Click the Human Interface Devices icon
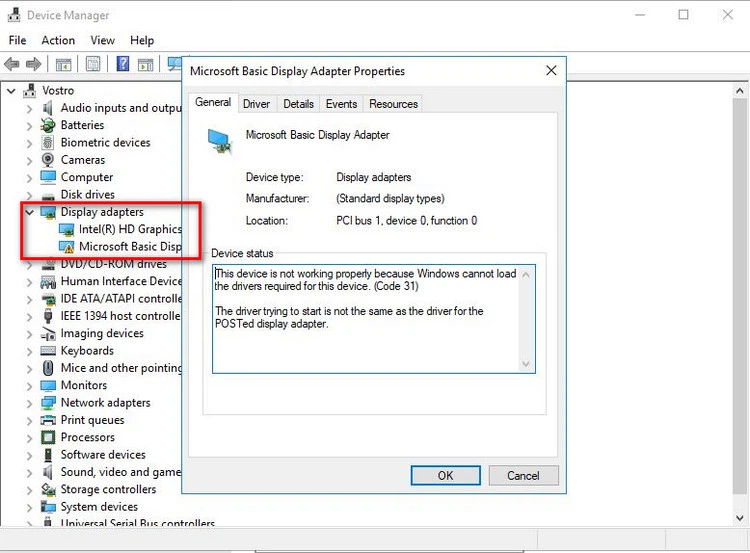The width and height of the screenshot is (750, 553). pyautogui.click(x=48, y=282)
